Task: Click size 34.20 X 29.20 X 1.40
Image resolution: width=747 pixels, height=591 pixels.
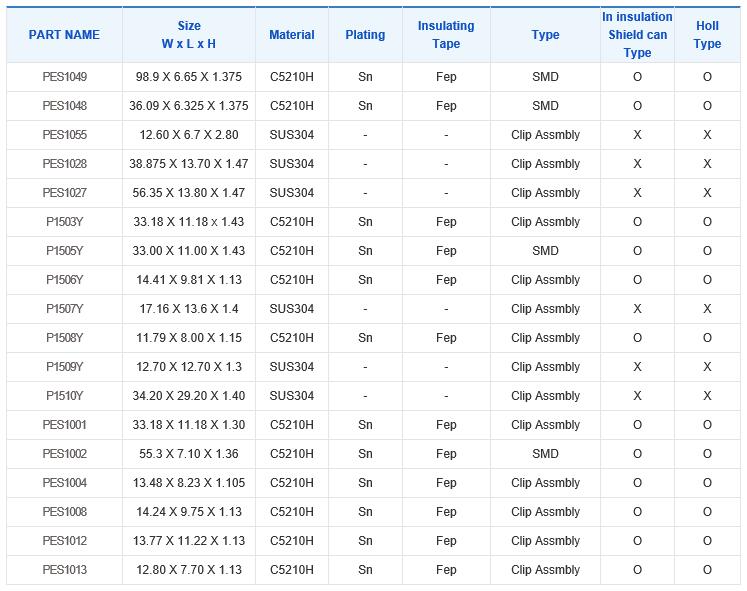Action: pos(189,396)
